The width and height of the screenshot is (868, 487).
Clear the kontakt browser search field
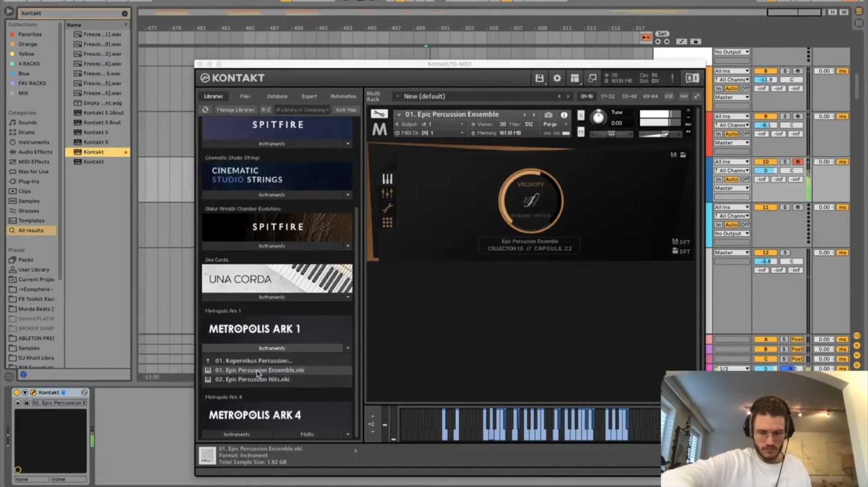(125, 14)
